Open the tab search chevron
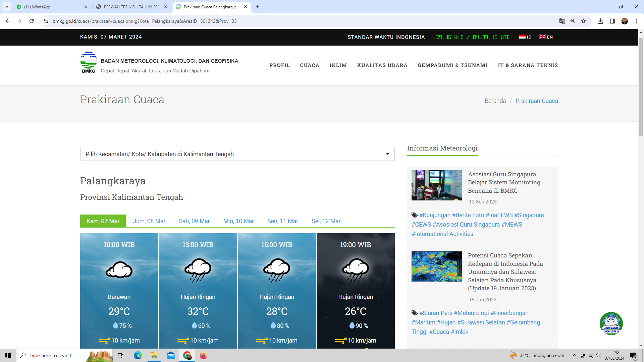Viewport: 644px width, 362px height. tap(7, 7)
